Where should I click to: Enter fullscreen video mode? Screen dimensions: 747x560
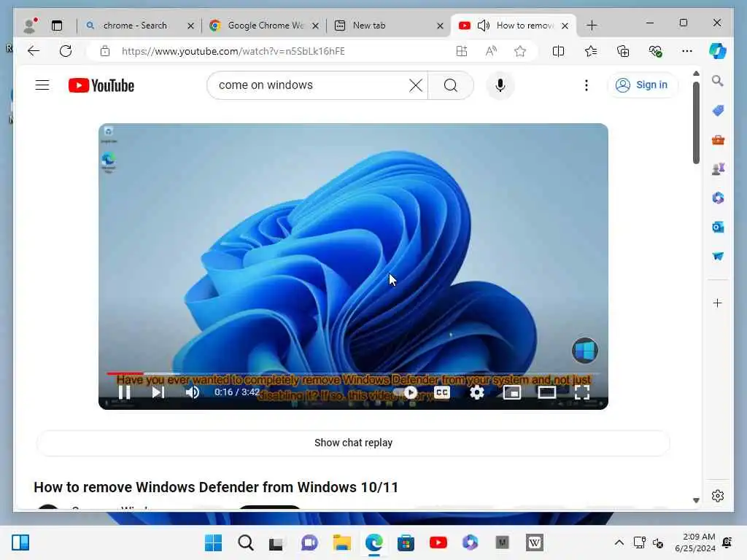(581, 392)
